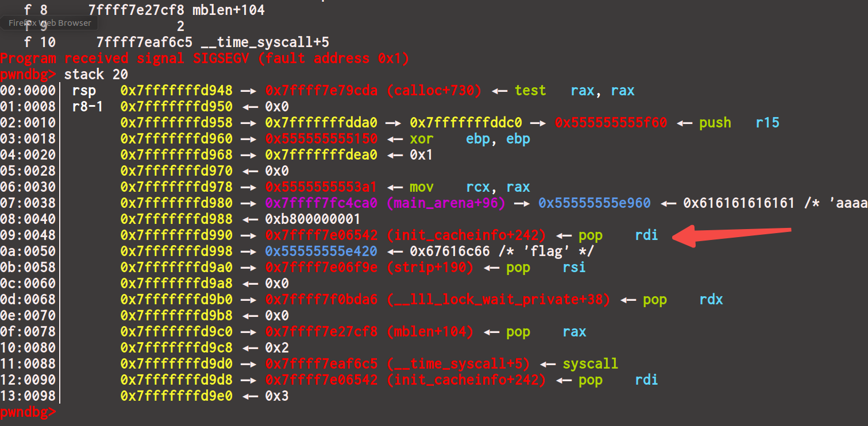
Task: Click the rsp register label
Action: 83,91
